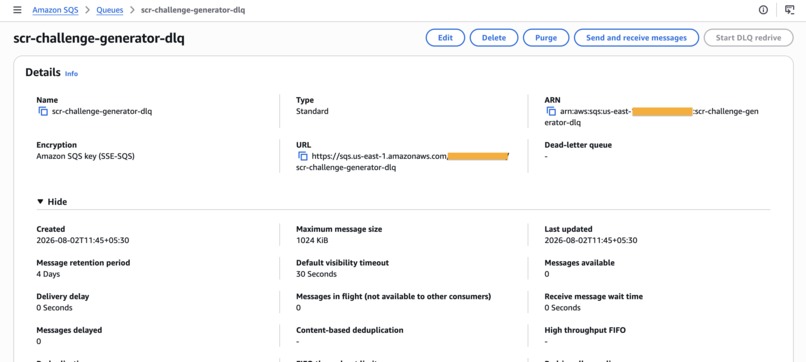Screen dimensions: 806x362
Task: Copy the queue name value
Action: tap(43, 112)
